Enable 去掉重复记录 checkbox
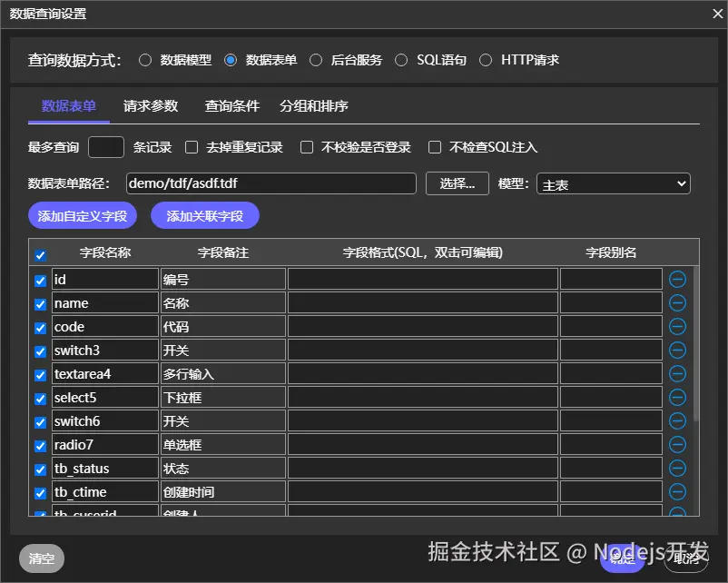Viewport: 728px width, 583px height. 190,147
